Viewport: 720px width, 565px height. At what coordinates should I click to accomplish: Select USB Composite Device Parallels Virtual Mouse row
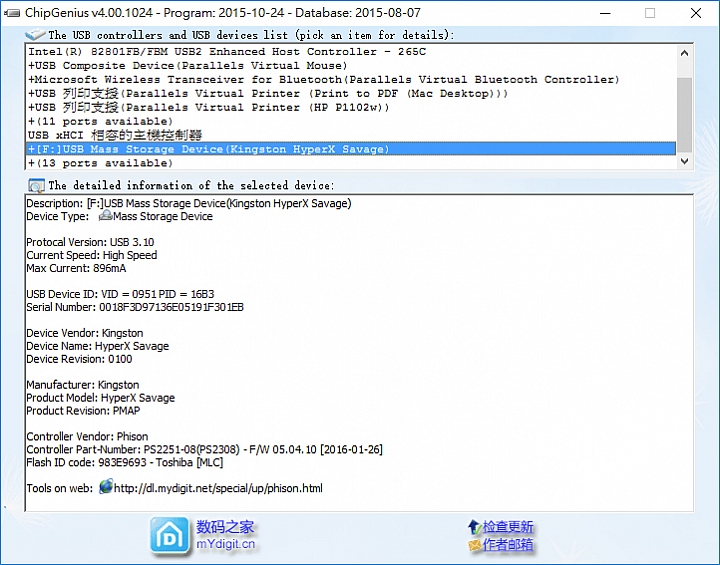click(351, 65)
